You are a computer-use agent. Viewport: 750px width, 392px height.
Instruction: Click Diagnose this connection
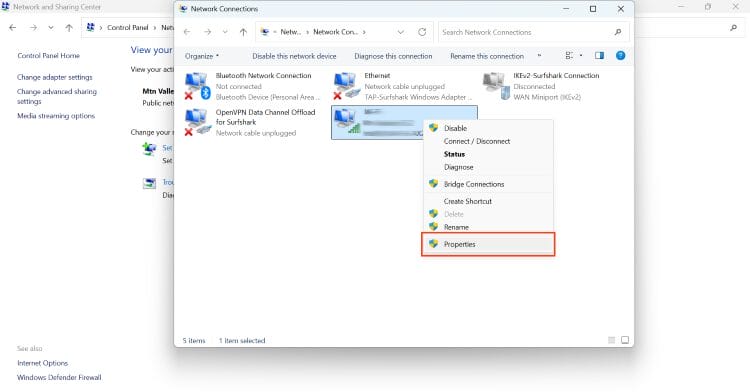click(x=393, y=56)
